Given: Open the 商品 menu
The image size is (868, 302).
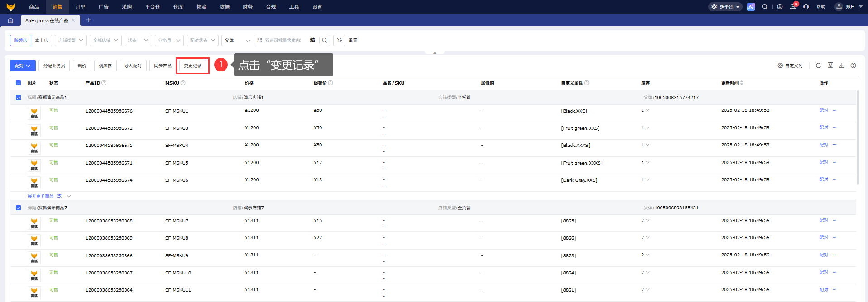Looking at the screenshot, I should click(x=34, y=7).
